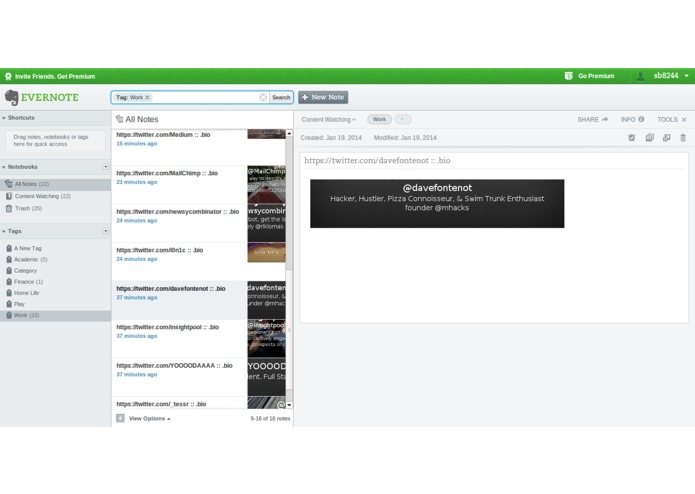Remove the Work tag filter from search
This screenshot has height=494, width=695.
(148, 97)
